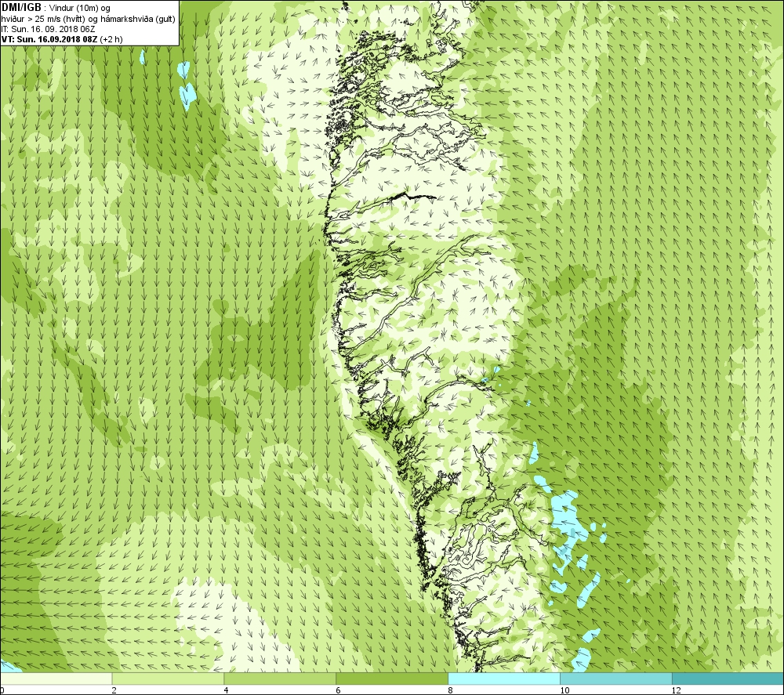Click the scale label '4'

click(227, 690)
